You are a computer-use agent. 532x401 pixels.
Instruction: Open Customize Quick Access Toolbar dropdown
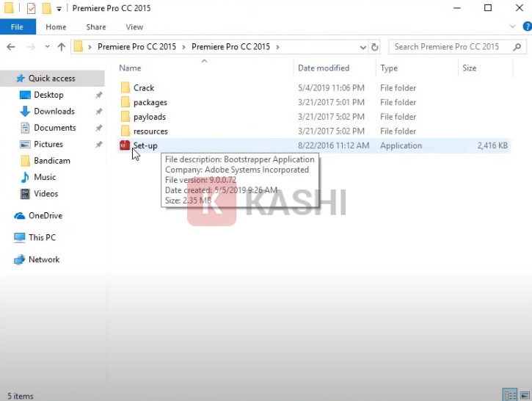pos(59,9)
